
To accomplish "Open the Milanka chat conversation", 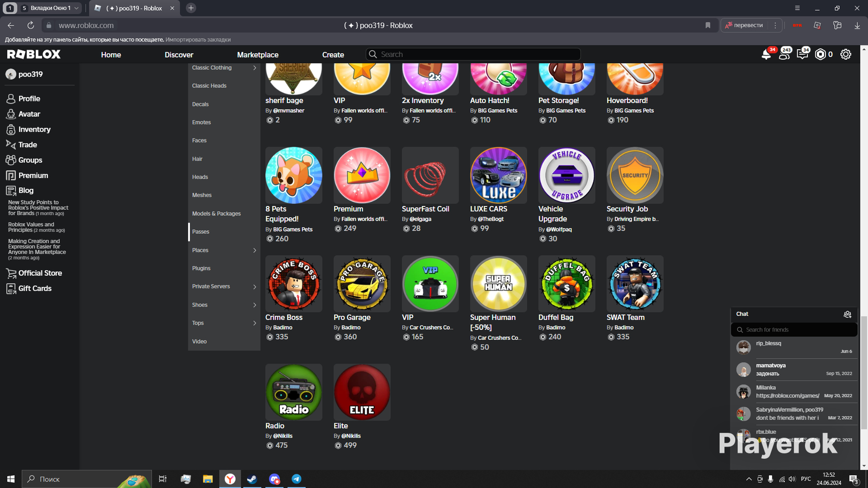I will point(794,391).
